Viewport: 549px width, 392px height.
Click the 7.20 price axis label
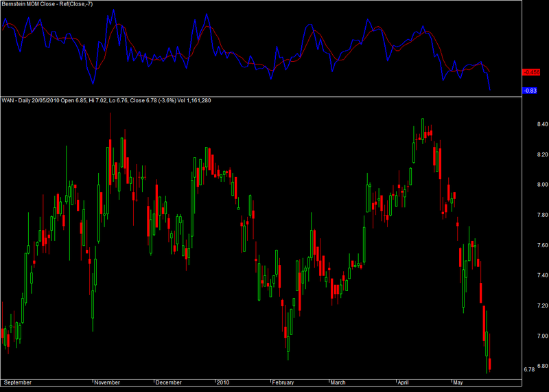point(542,305)
